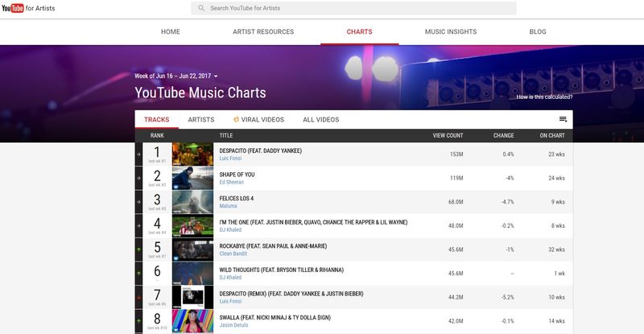Click the steady arrow icon for rank 3
The height and width of the screenshot is (334, 644).
click(138, 202)
